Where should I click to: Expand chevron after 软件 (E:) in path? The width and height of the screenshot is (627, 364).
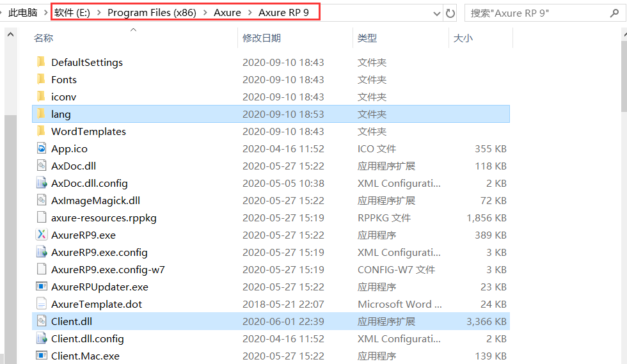tap(99, 13)
